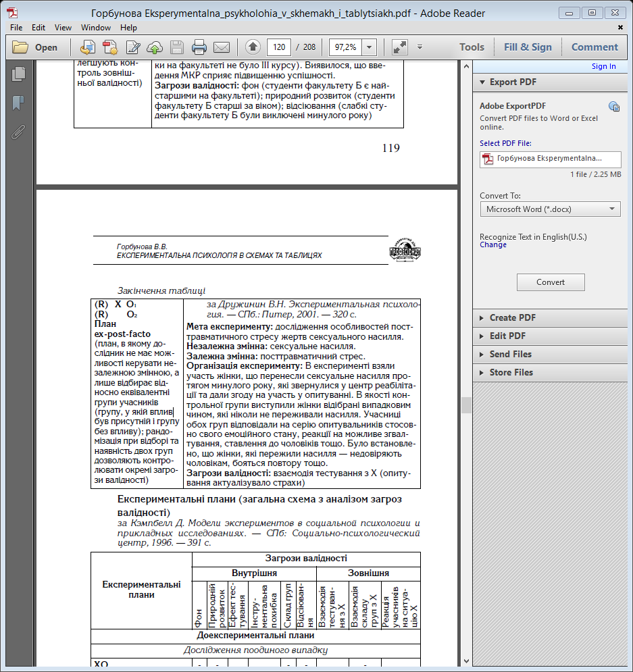Click the cloud upload icon

155,47
